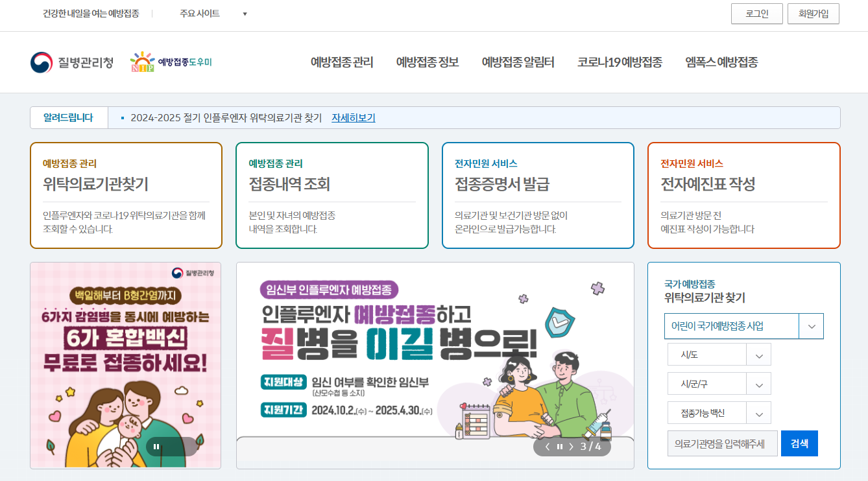
Task: Open the 접종가능 백신 dropdown
Action: pyautogui.click(x=719, y=413)
